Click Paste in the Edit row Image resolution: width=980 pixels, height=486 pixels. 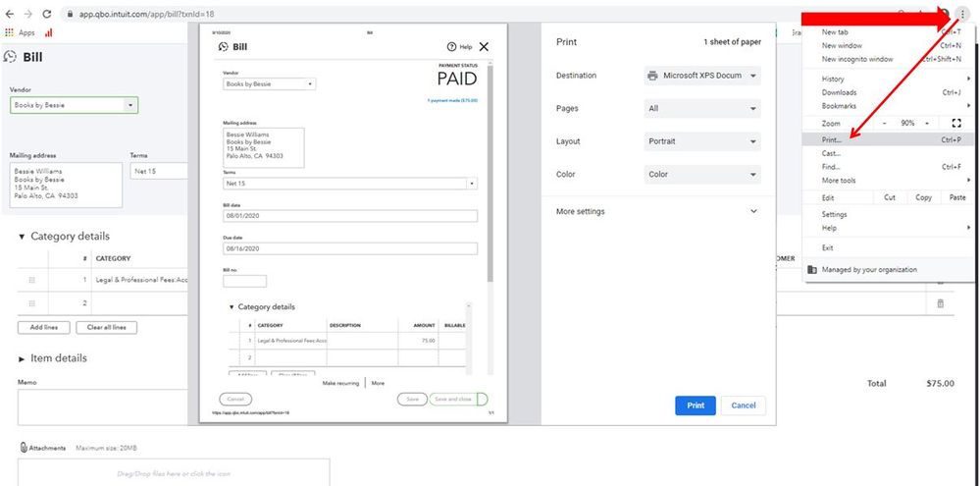coord(956,197)
